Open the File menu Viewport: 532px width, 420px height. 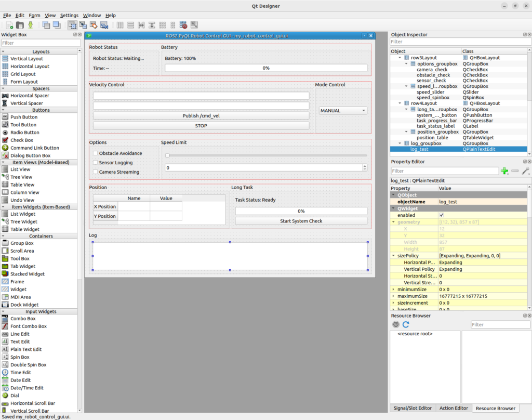(7, 15)
